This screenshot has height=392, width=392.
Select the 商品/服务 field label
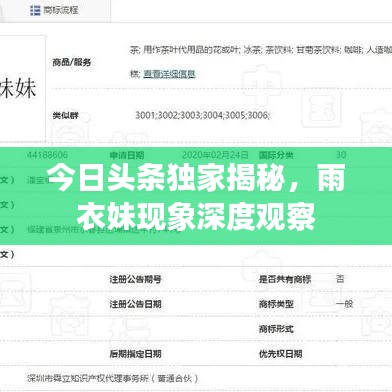point(72,62)
